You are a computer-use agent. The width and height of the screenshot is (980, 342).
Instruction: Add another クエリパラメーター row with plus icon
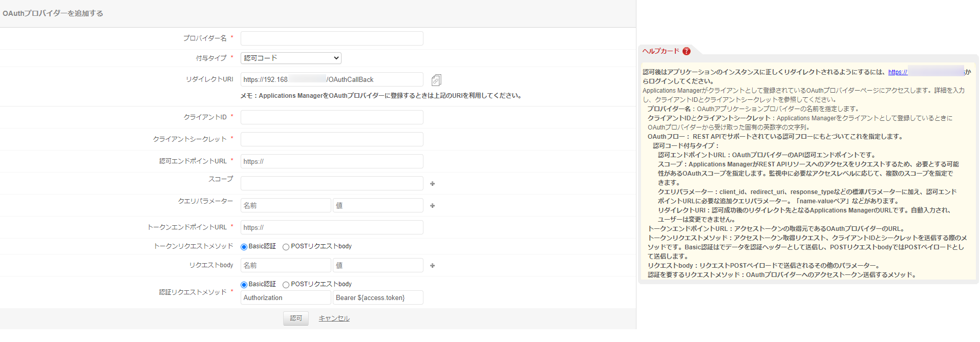point(432,206)
